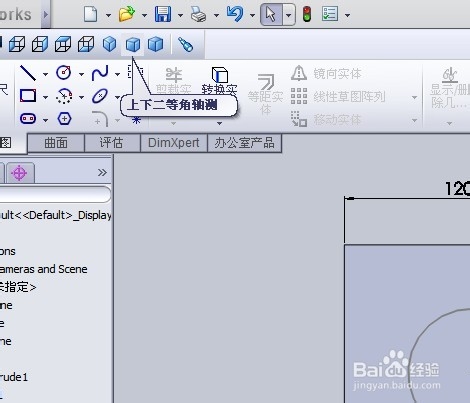Viewport: 470px width, 403px height.
Task: Expand the 移动实体 dropdown arrow
Action: 414,120
